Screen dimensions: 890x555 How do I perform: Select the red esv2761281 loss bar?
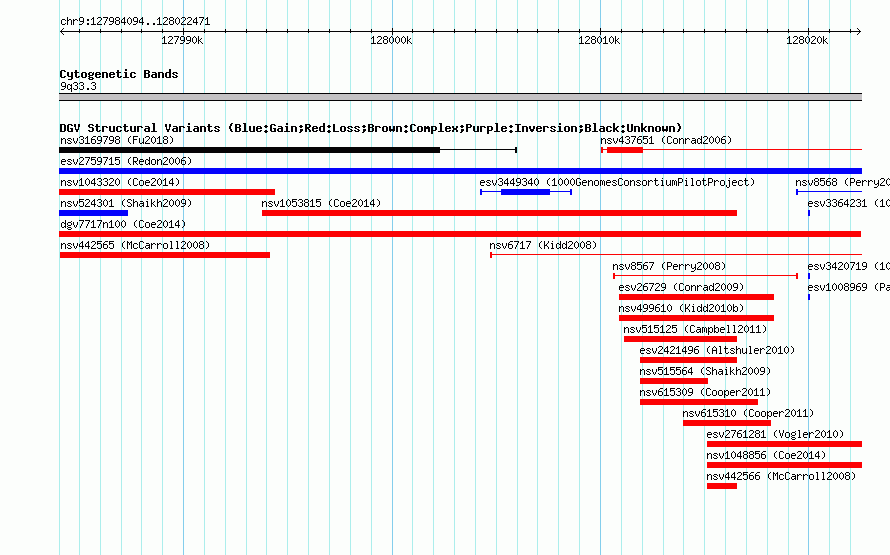point(784,444)
